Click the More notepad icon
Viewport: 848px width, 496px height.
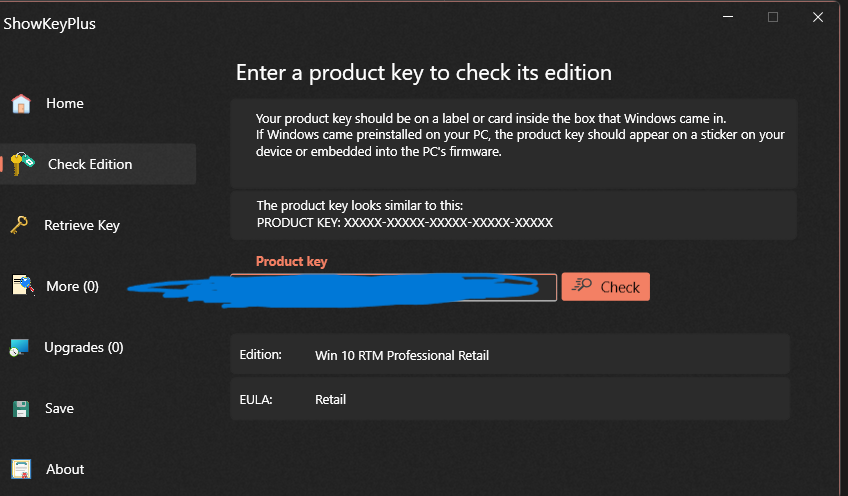[23, 286]
